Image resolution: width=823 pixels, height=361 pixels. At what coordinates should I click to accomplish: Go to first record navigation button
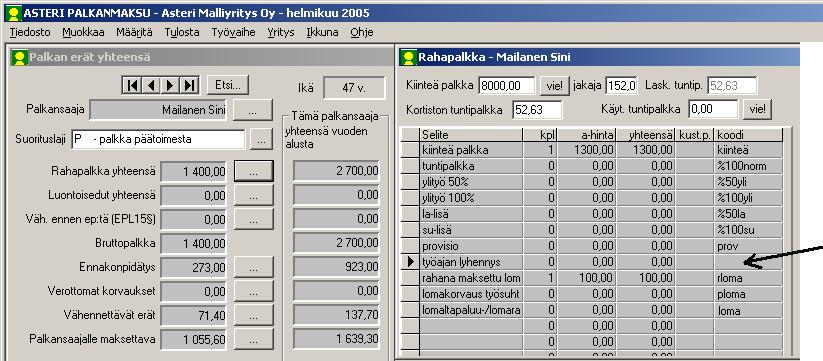pyautogui.click(x=133, y=85)
